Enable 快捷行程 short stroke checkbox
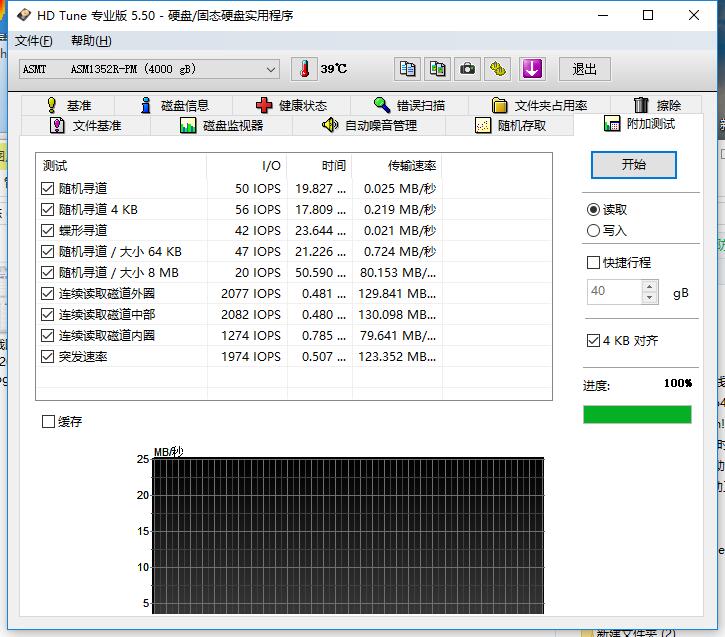 [593, 263]
